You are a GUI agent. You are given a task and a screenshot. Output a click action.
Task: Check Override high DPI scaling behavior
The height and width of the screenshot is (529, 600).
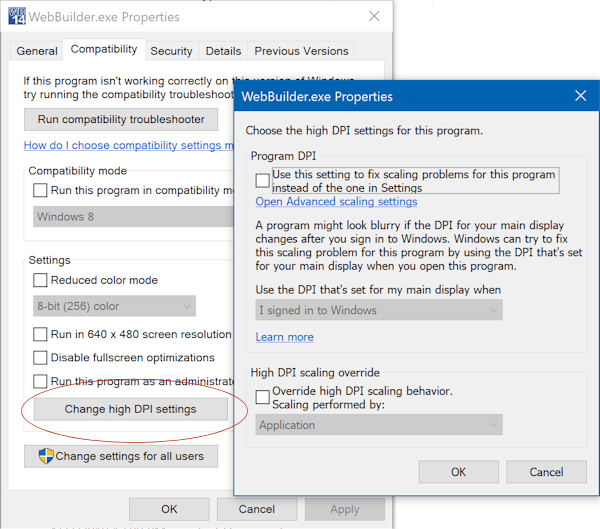click(x=262, y=397)
